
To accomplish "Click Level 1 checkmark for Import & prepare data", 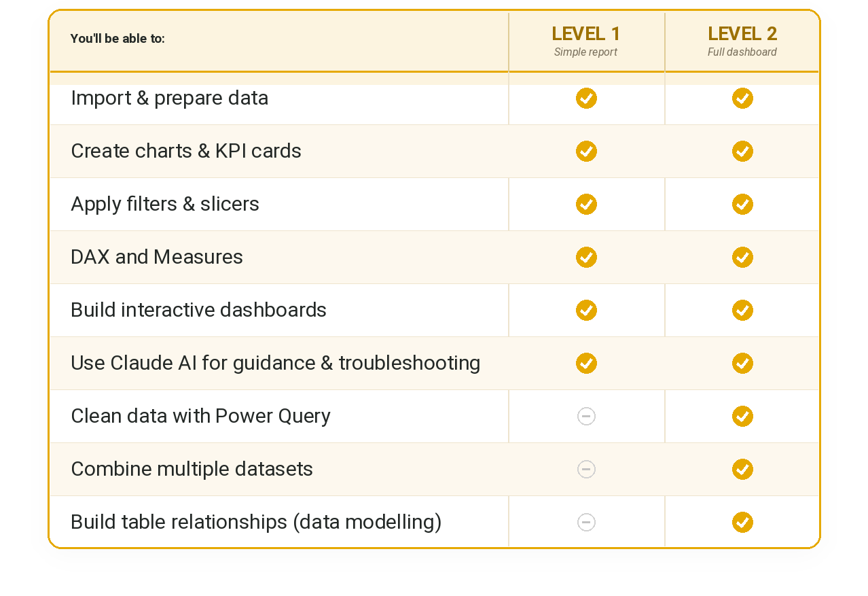I will [x=586, y=98].
